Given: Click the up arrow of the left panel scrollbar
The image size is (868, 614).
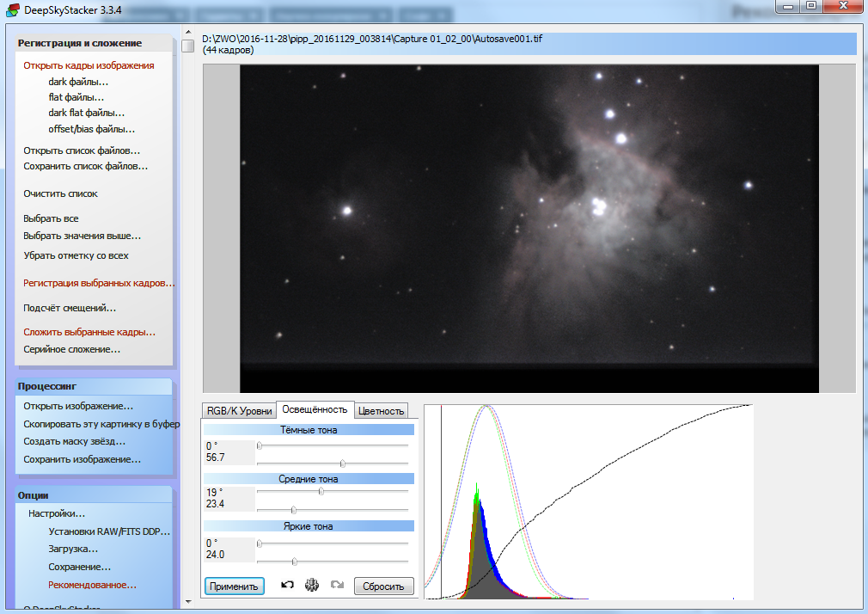Looking at the screenshot, I should [x=188, y=32].
